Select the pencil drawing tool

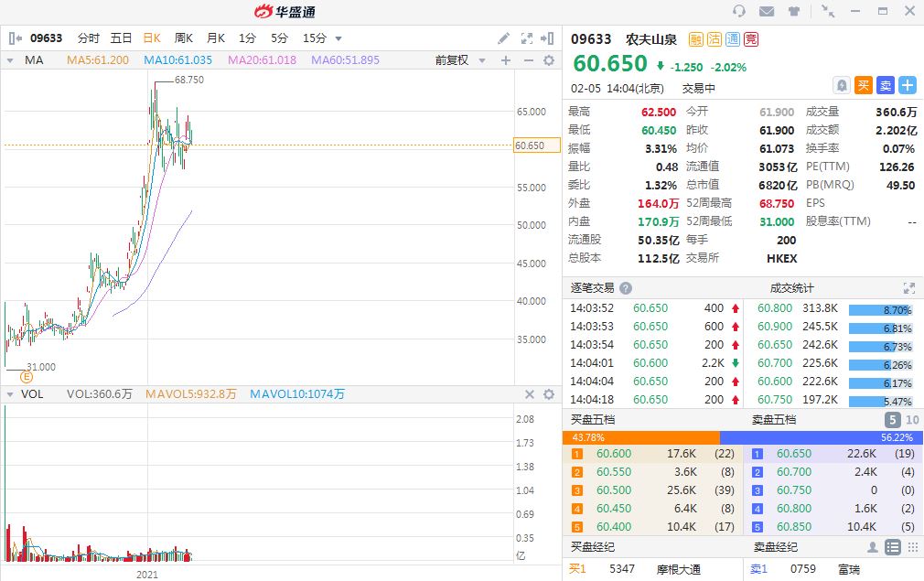(x=504, y=38)
